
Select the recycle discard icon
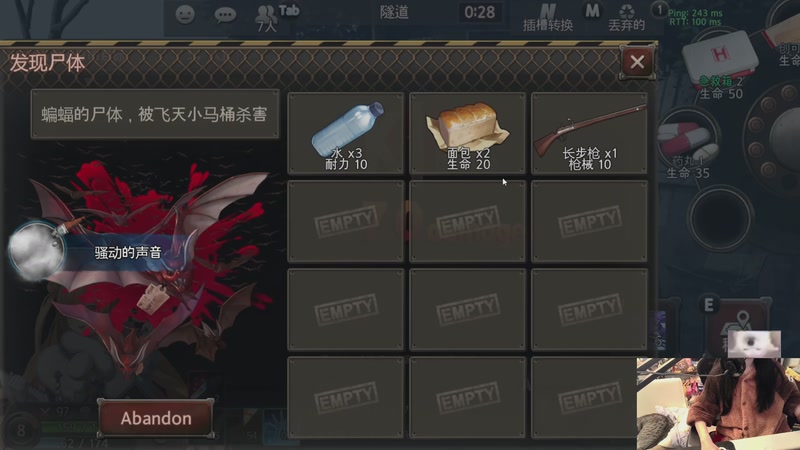tap(627, 18)
